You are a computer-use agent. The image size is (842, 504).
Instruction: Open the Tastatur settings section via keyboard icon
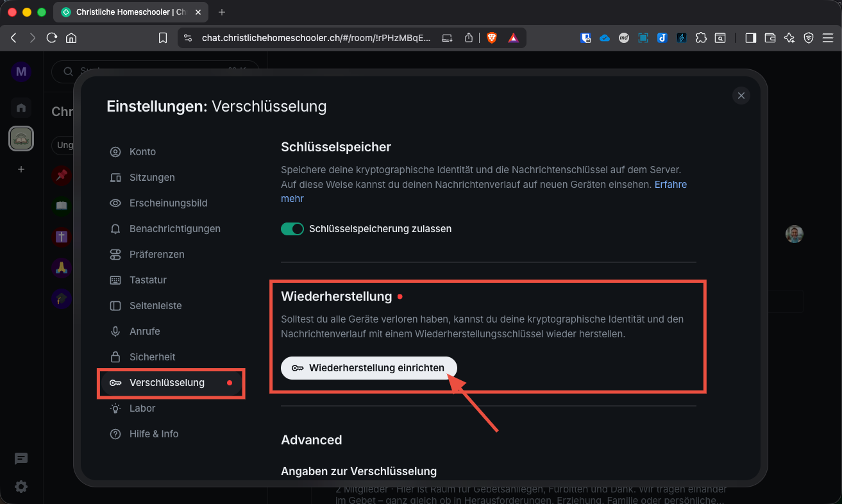click(x=115, y=280)
